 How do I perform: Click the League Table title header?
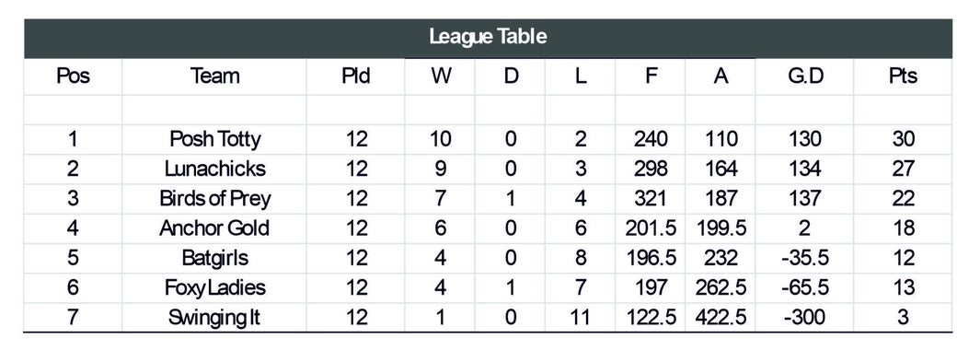coord(488,37)
